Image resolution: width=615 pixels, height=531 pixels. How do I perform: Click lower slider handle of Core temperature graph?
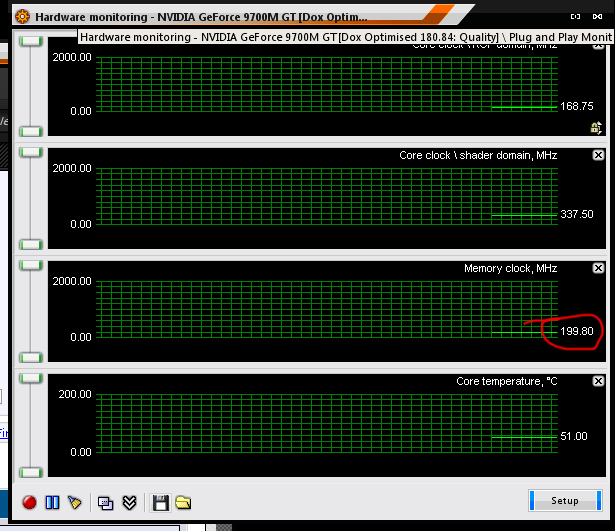(x=31, y=473)
